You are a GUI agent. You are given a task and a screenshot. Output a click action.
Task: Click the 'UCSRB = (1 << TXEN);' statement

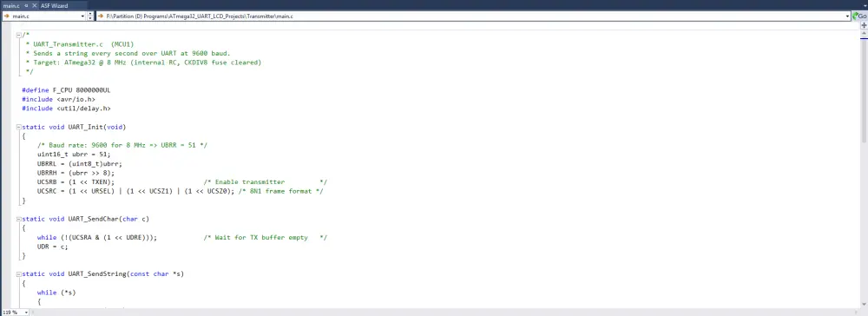[76, 182]
